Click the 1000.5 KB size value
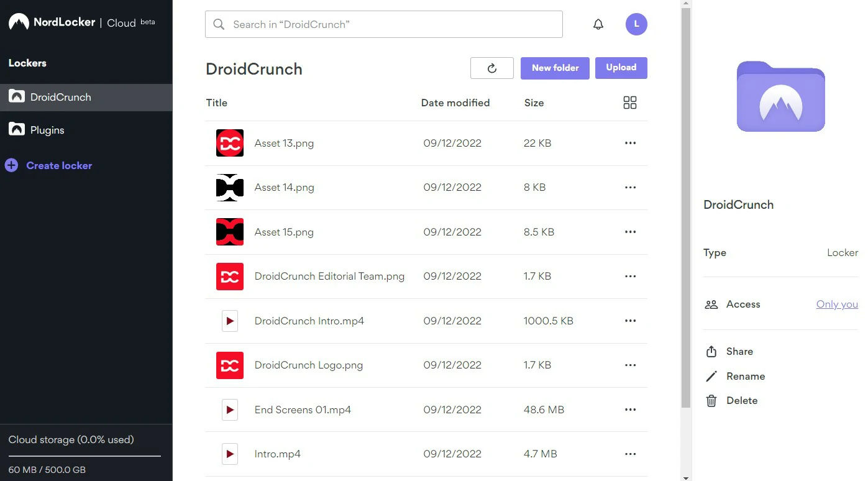 [x=549, y=321]
